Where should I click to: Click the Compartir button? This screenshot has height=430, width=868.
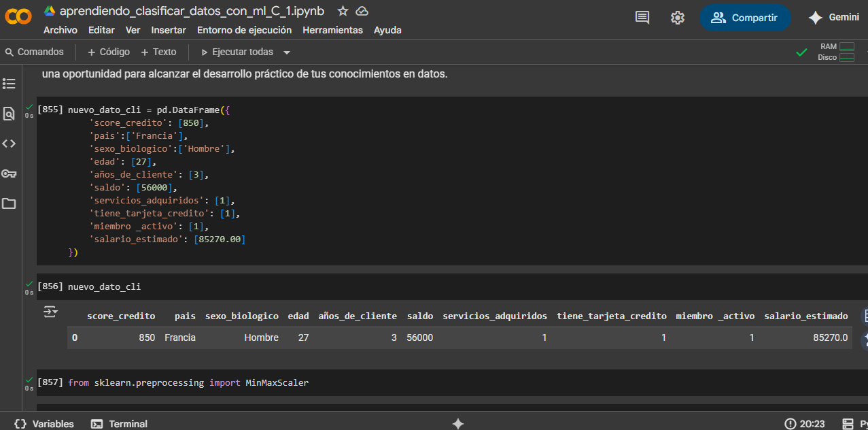pos(745,18)
